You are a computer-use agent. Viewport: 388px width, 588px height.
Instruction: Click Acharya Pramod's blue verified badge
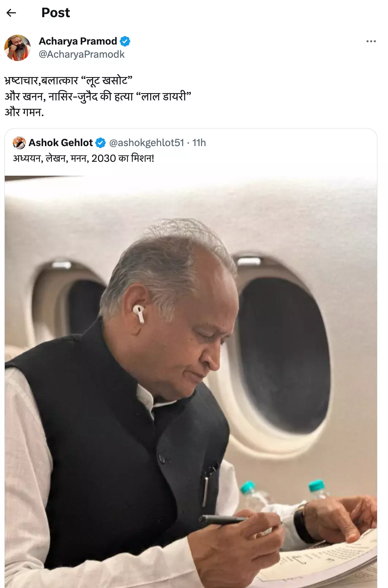coord(125,41)
